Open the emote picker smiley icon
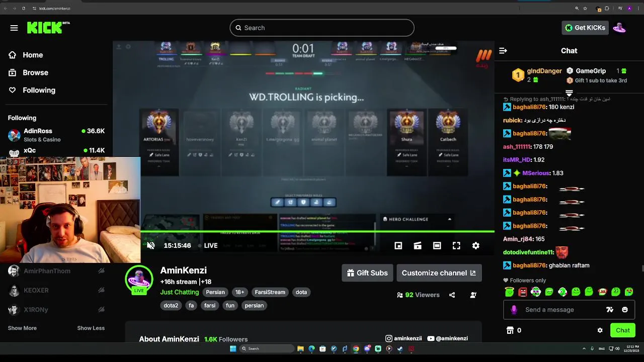The height and width of the screenshot is (362, 644). (x=625, y=310)
